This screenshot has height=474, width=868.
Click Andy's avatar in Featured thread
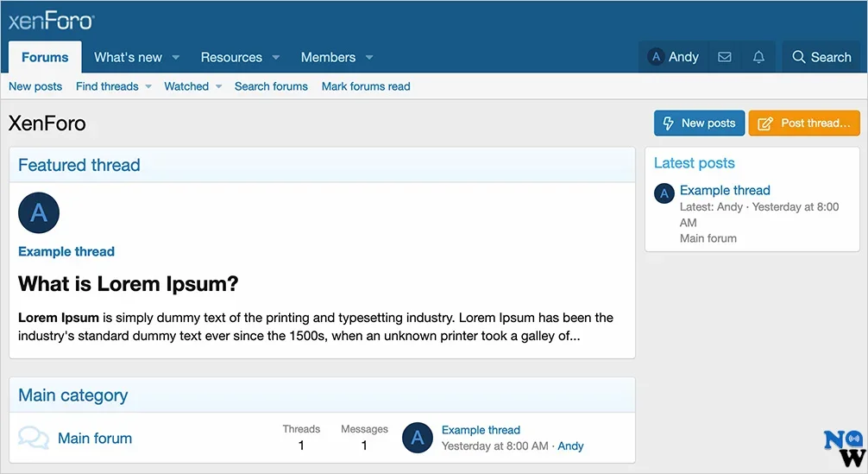pyautogui.click(x=39, y=212)
